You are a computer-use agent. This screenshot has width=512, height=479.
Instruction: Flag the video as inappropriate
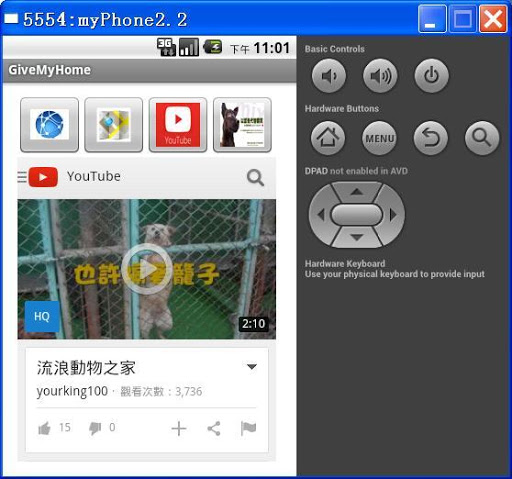(x=248, y=428)
